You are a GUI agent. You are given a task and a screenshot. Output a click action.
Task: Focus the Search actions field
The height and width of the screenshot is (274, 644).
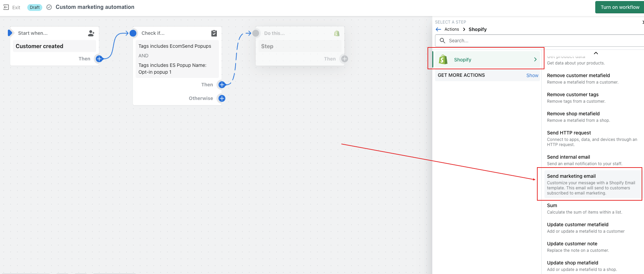tap(539, 41)
